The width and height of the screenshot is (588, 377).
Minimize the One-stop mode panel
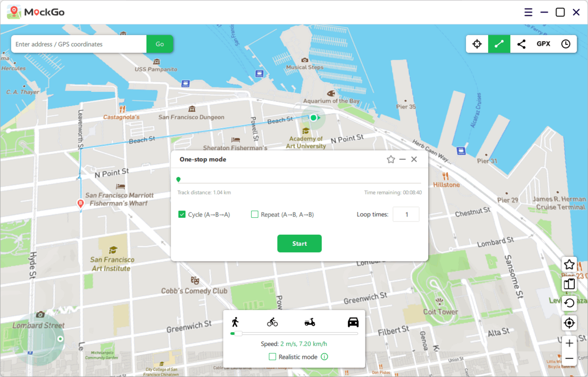tap(402, 159)
